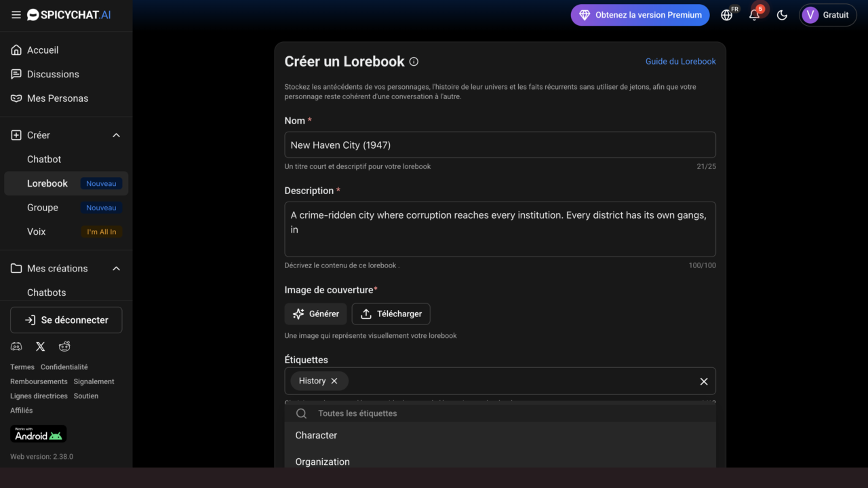Click the Créer plus icon
Image resolution: width=868 pixels, height=488 pixels.
point(16,135)
